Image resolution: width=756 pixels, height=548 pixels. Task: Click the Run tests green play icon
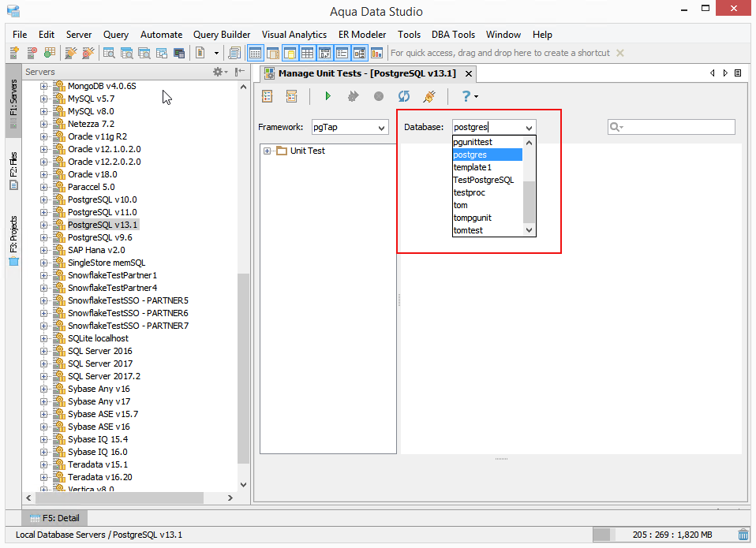pyautogui.click(x=327, y=96)
